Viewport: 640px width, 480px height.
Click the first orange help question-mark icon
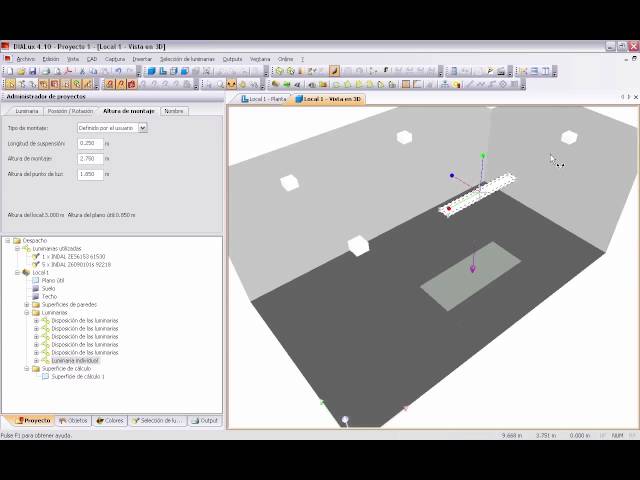[x=109, y=84]
